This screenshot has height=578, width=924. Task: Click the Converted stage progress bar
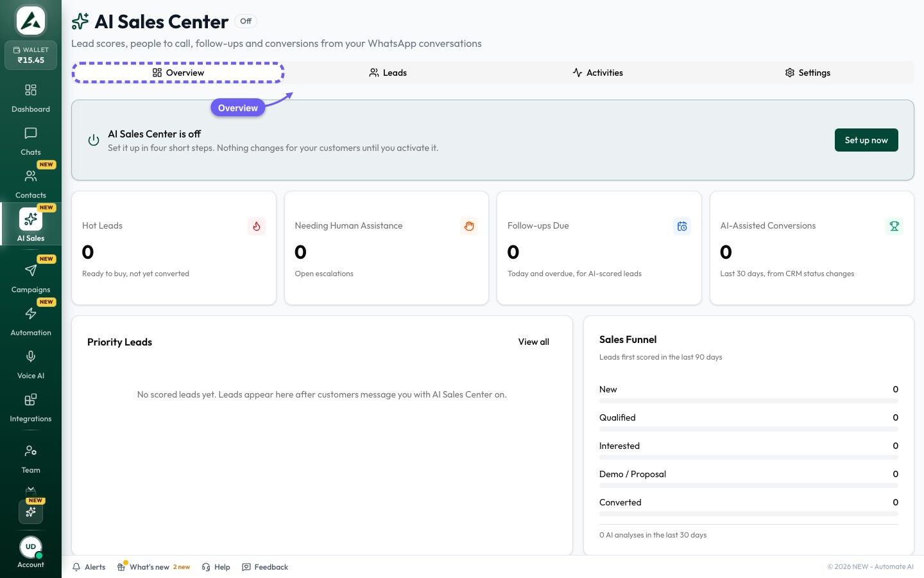click(749, 514)
